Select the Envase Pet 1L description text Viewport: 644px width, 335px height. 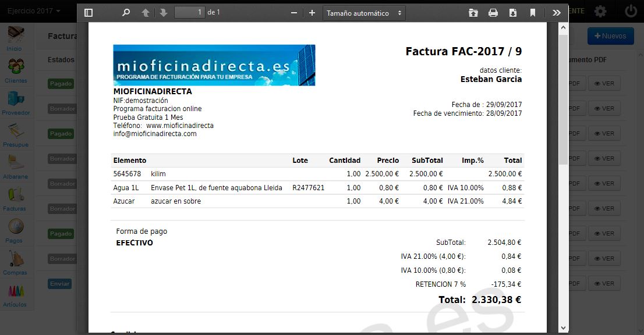[x=217, y=188]
